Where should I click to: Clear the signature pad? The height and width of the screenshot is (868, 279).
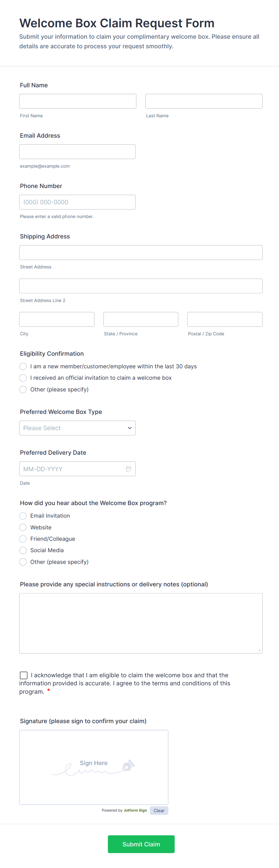(x=159, y=810)
